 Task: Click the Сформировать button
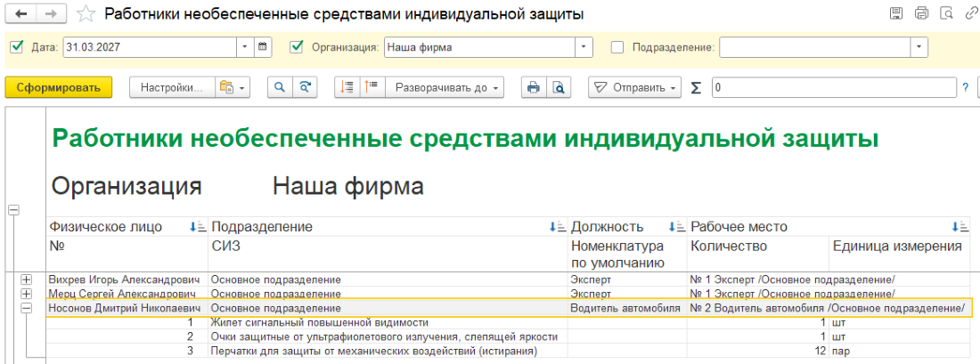pos(59,87)
